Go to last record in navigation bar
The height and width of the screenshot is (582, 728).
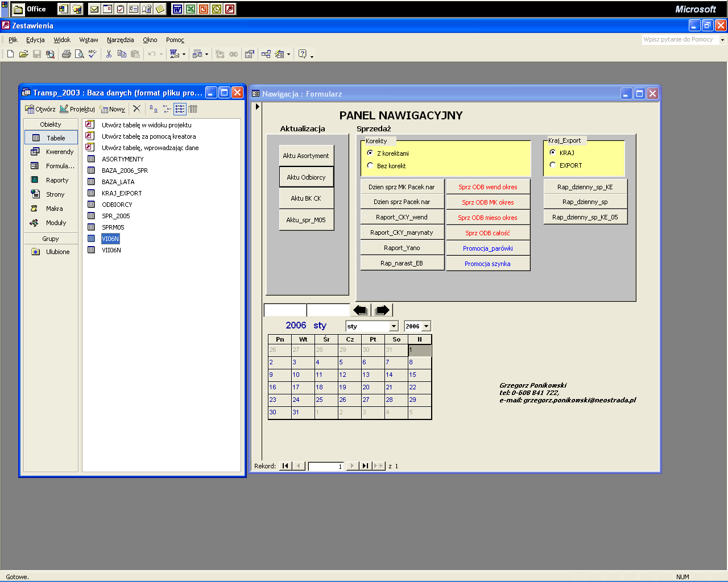[x=365, y=466]
